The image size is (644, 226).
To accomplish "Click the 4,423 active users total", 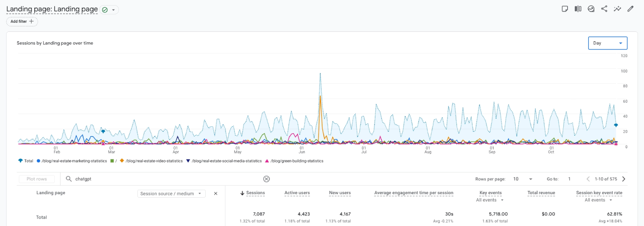I will pos(303,214).
